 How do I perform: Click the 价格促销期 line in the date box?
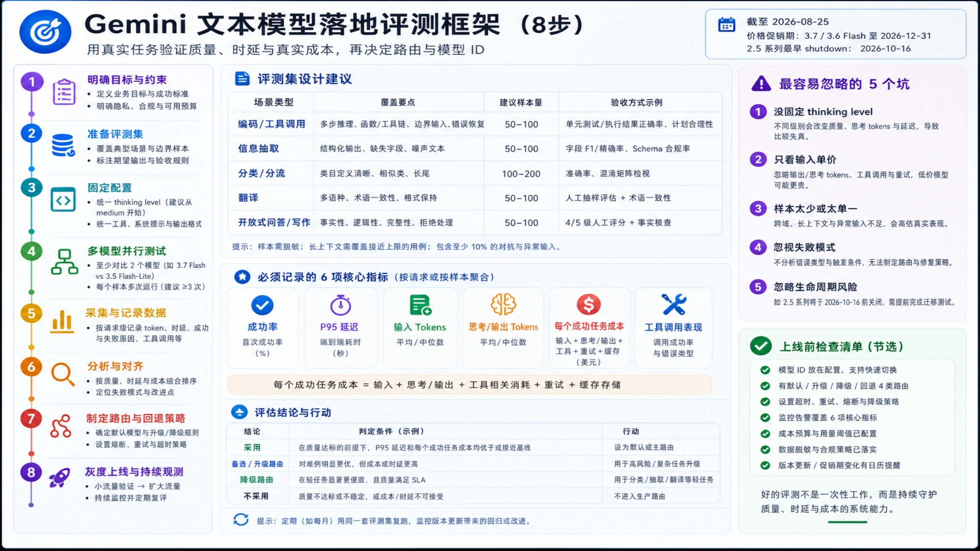pos(839,36)
